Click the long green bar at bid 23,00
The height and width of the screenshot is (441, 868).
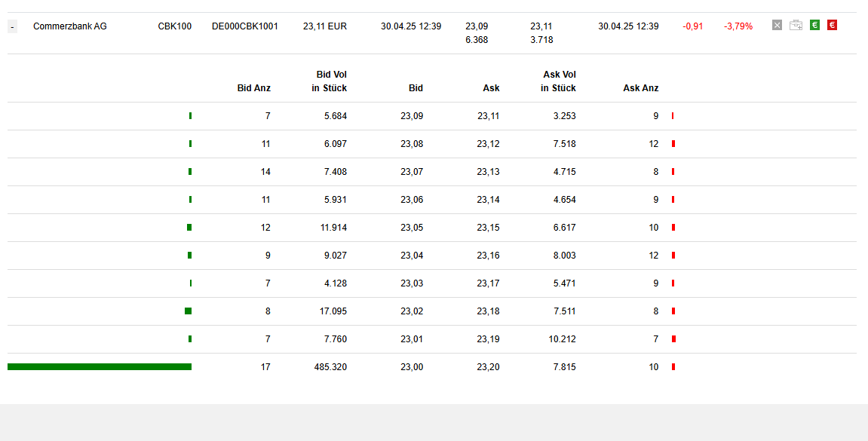100,367
